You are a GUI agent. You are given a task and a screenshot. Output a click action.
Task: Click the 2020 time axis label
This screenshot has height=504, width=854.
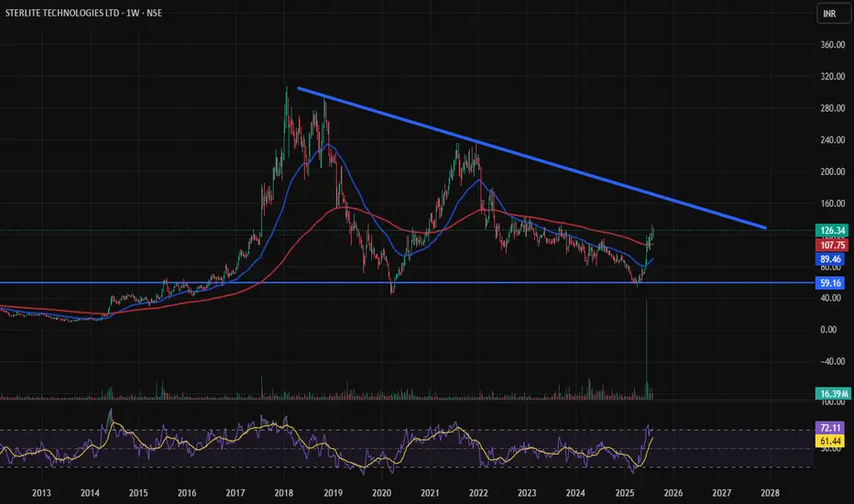tap(381, 493)
